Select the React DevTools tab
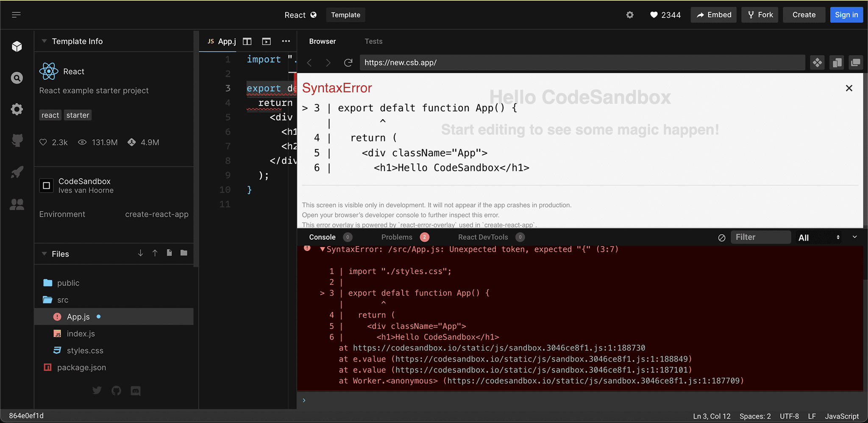The image size is (868, 423). [x=483, y=237]
